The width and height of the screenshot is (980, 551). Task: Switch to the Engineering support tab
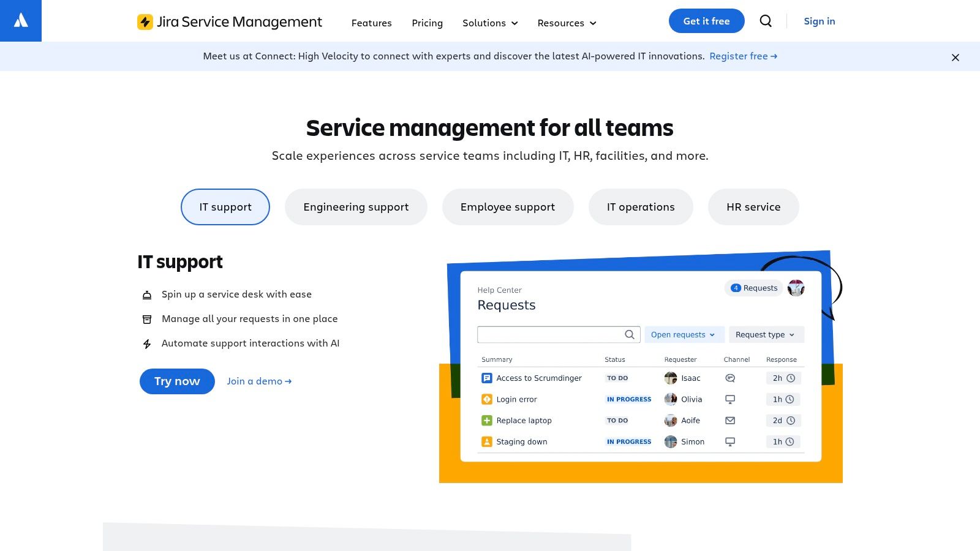(356, 207)
